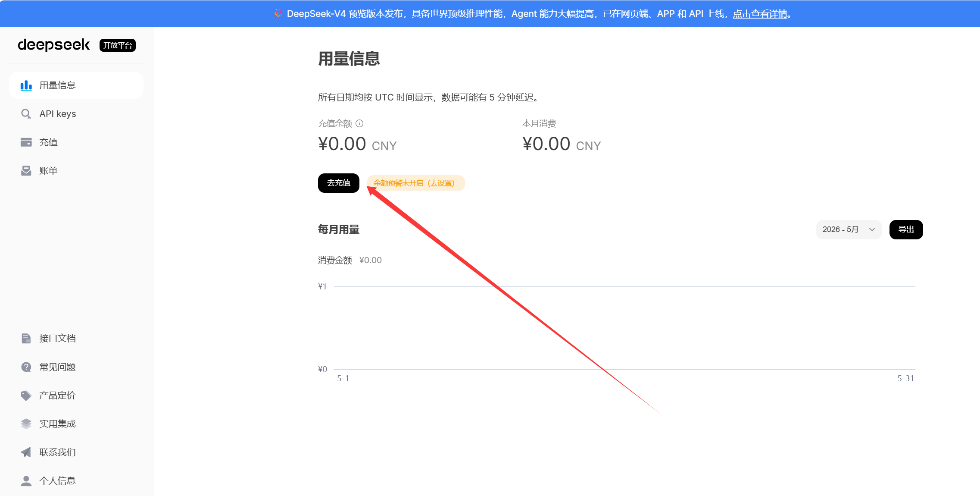980x496 pixels.
Task: Go to the 充值 sidebar page
Action: (76, 142)
